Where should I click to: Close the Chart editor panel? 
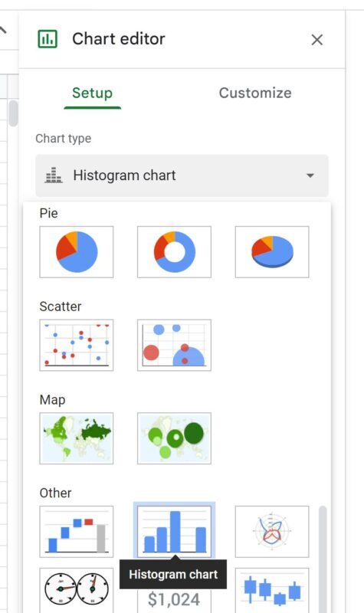[x=316, y=40]
